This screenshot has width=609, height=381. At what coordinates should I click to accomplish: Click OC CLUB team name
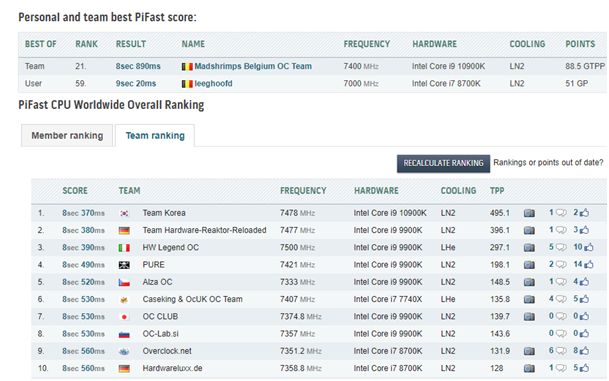[160, 317]
